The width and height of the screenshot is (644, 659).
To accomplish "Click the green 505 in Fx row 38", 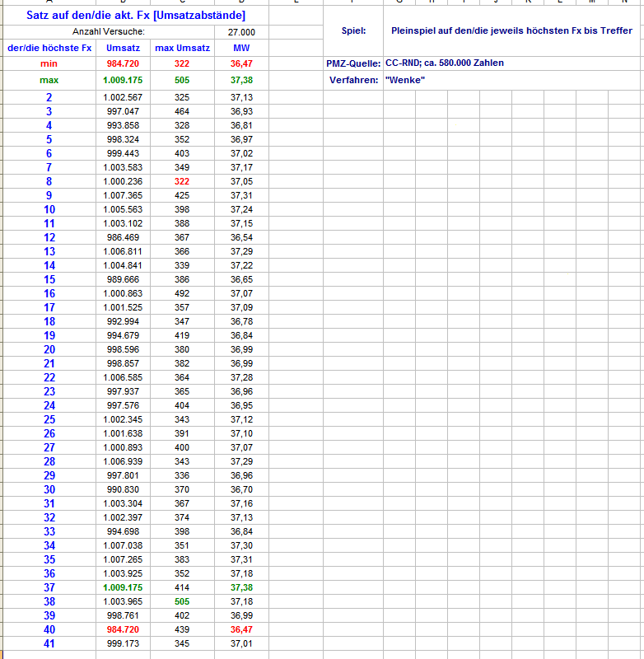I will point(182,602).
